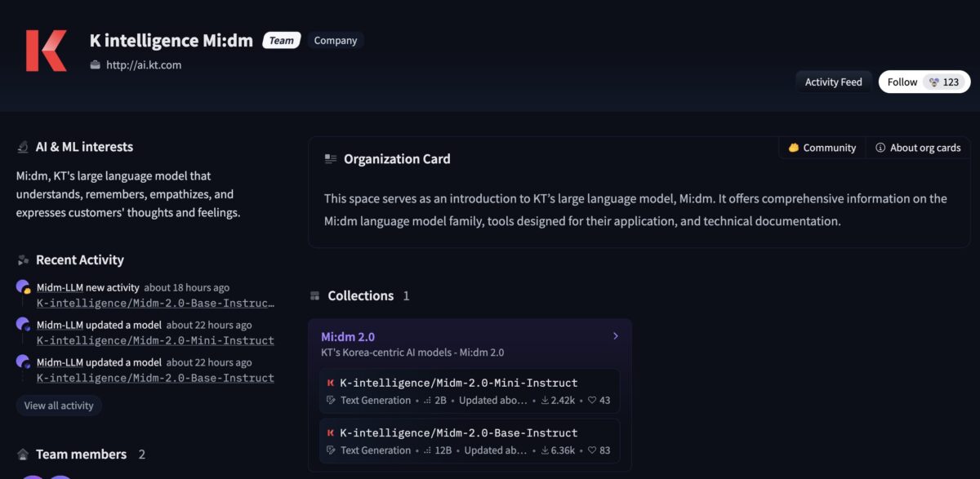
Task: Click the Team badge next to organization name
Action: pyautogui.click(x=282, y=41)
